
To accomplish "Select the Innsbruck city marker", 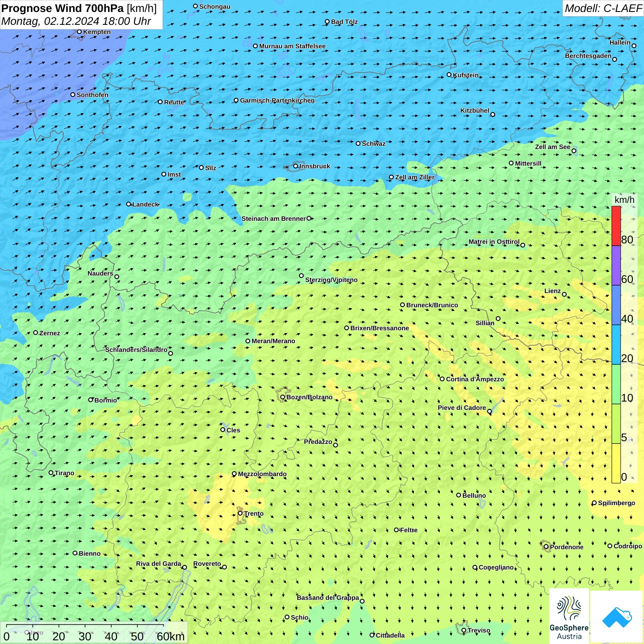I will 296,166.
